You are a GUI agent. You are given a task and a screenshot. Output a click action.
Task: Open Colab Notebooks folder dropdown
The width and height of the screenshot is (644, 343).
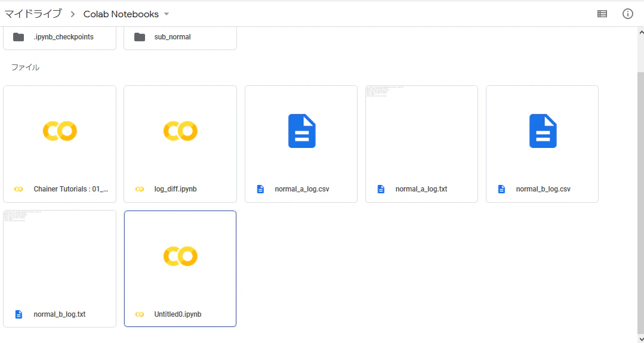coord(167,14)
